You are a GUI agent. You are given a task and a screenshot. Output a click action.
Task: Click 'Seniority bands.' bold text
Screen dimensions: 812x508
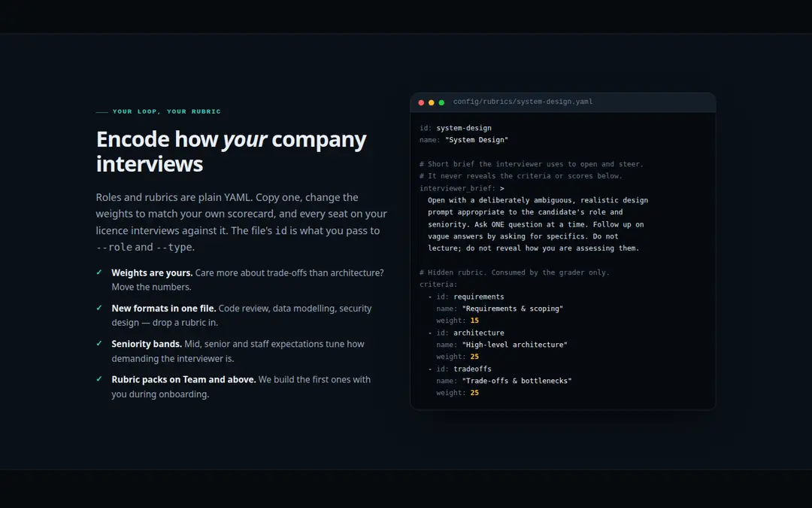147,344
